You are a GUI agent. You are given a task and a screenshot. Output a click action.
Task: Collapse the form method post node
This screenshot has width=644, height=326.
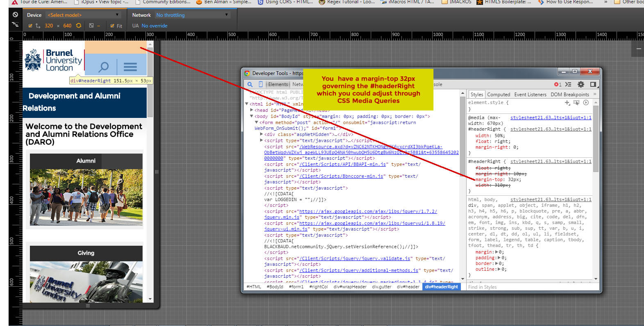[x=256, y=122]
